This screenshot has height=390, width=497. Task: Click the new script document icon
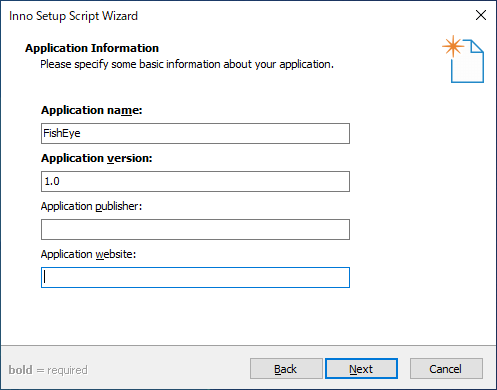coord(467,61)
